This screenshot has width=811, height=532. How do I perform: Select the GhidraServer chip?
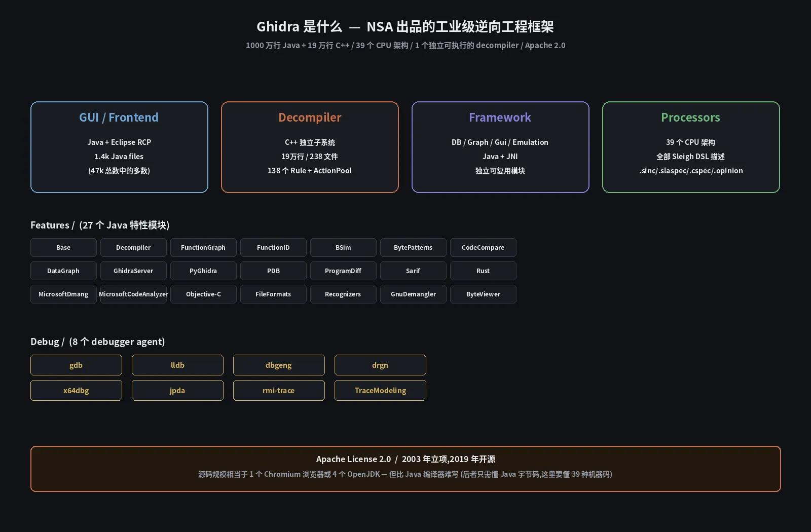[x=133, y=271]
